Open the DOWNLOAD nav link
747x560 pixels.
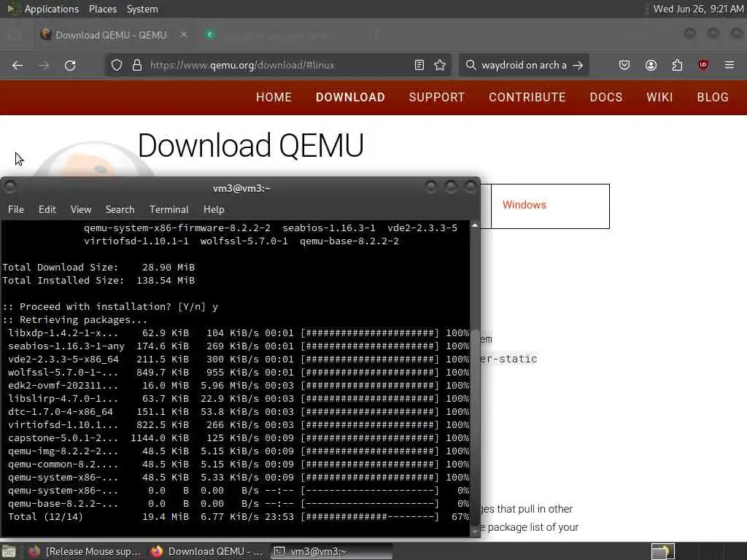pos(350,97)
